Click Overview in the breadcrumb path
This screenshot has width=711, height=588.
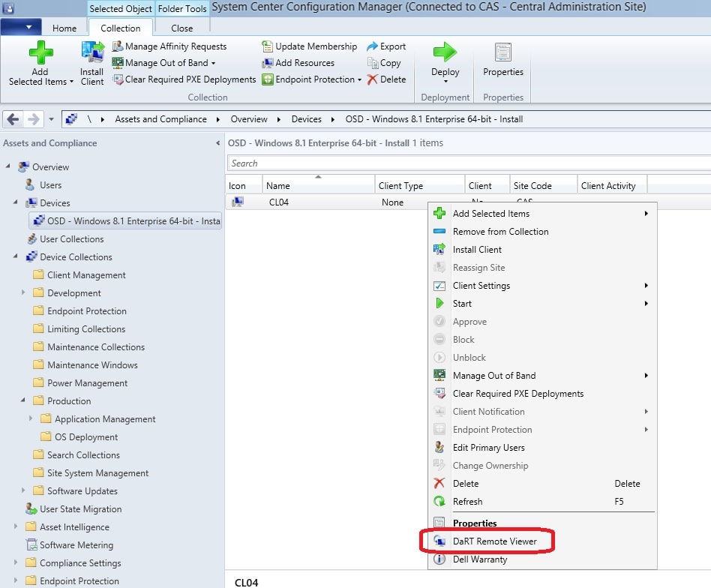[249, 119]
